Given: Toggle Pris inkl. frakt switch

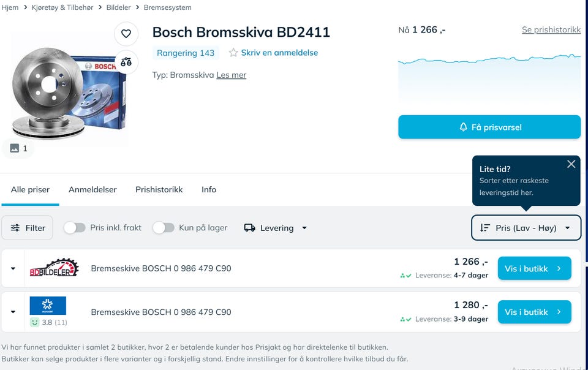Looking at the screenshot, I should coord(75,228).
